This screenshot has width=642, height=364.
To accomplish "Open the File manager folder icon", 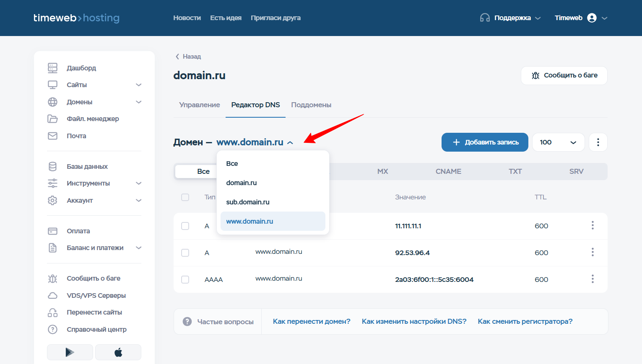I will [52, 119].
